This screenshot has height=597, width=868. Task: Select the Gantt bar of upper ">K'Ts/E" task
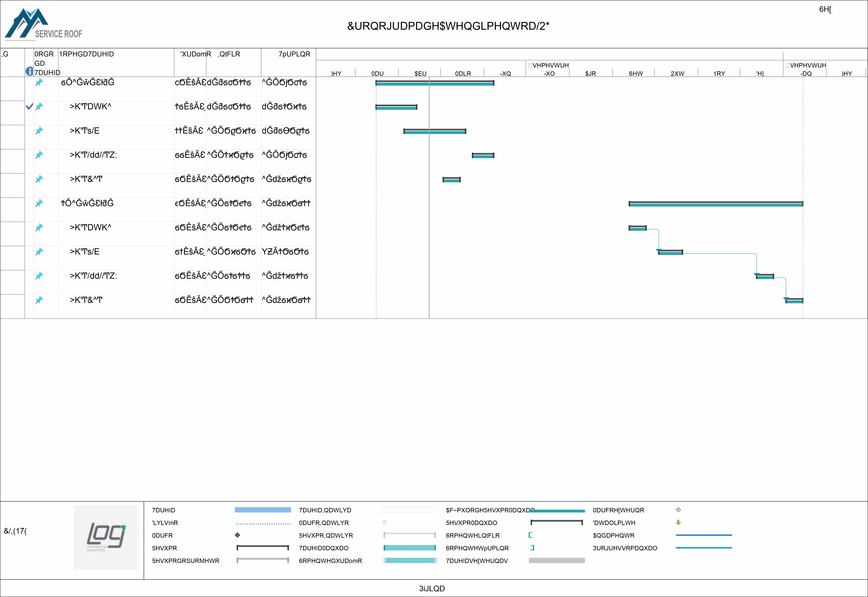435,131
